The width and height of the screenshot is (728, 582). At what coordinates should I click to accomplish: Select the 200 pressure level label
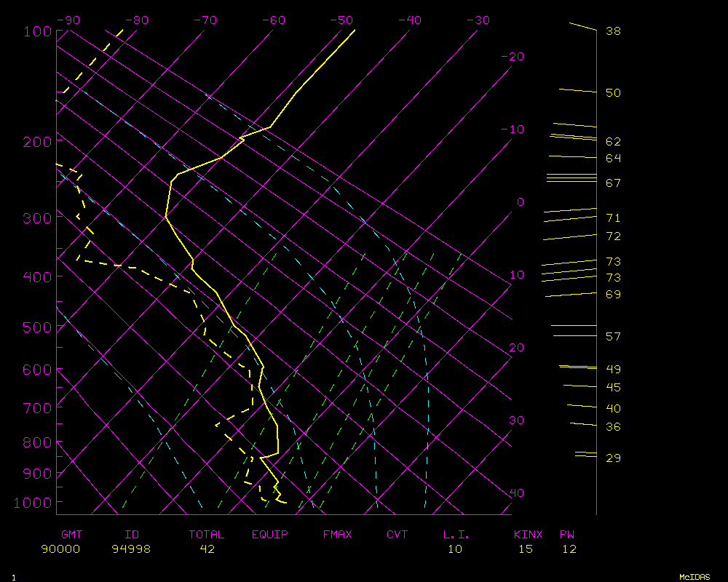click(36, 141)
